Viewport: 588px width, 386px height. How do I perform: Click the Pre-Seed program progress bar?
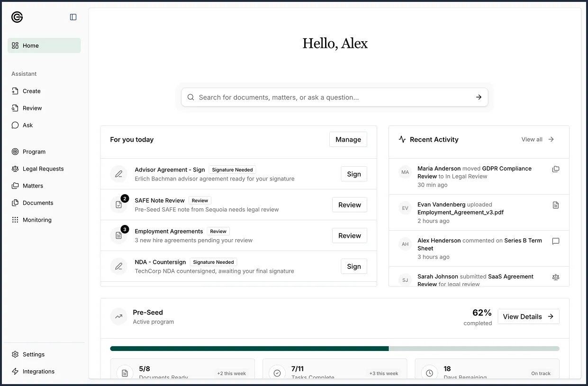pyautogui.click(x=335, y=348)
